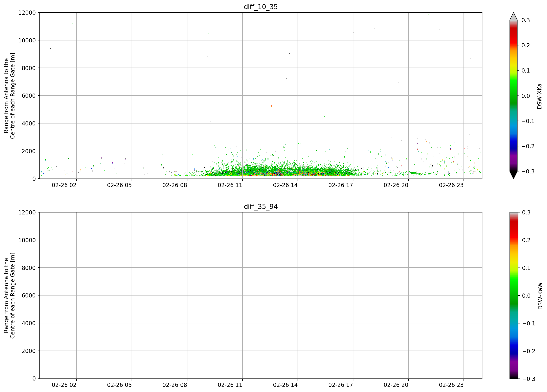Click the 02-26 17 x-tick under diff_10_35 plot

click(x=341, y=185)
